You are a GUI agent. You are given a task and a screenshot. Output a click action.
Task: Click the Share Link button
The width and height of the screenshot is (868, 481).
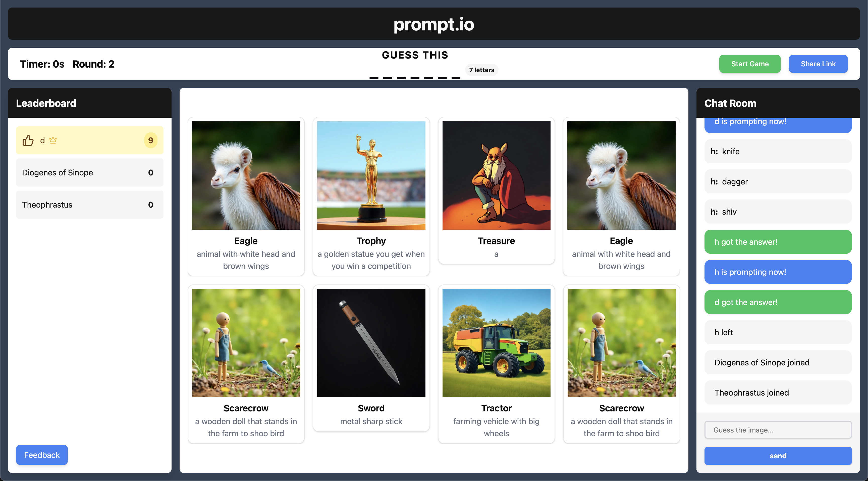(818, 64)
